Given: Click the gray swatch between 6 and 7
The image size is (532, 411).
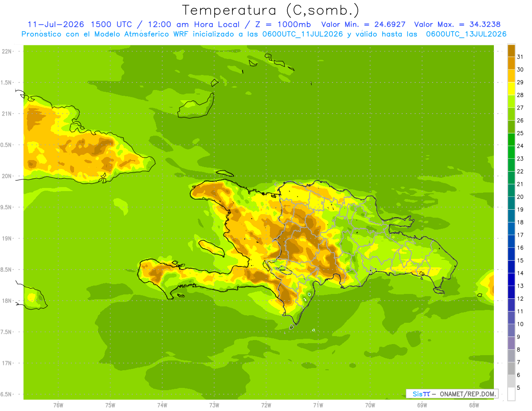Looking at the screenshot, I should click(x=511, y=368).
